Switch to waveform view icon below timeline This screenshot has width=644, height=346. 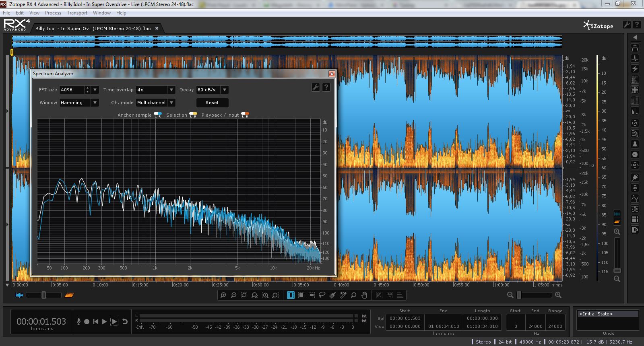[x=19, y=295]
